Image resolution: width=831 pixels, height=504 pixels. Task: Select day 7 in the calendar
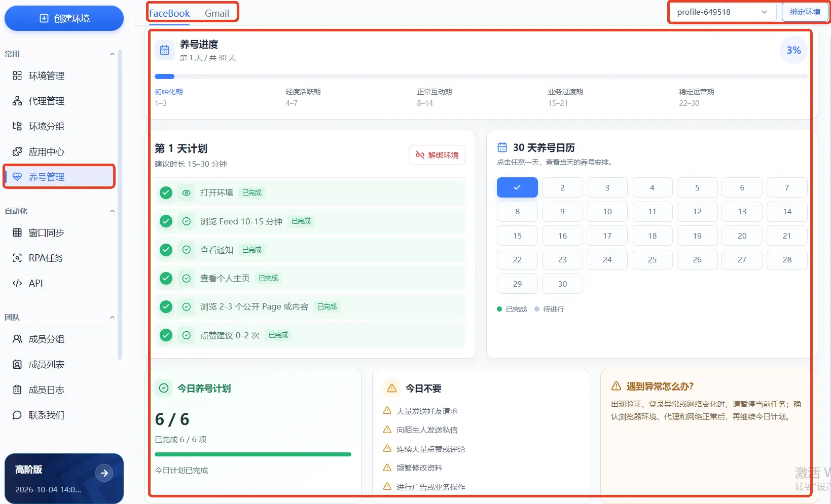tap(787, 187)
